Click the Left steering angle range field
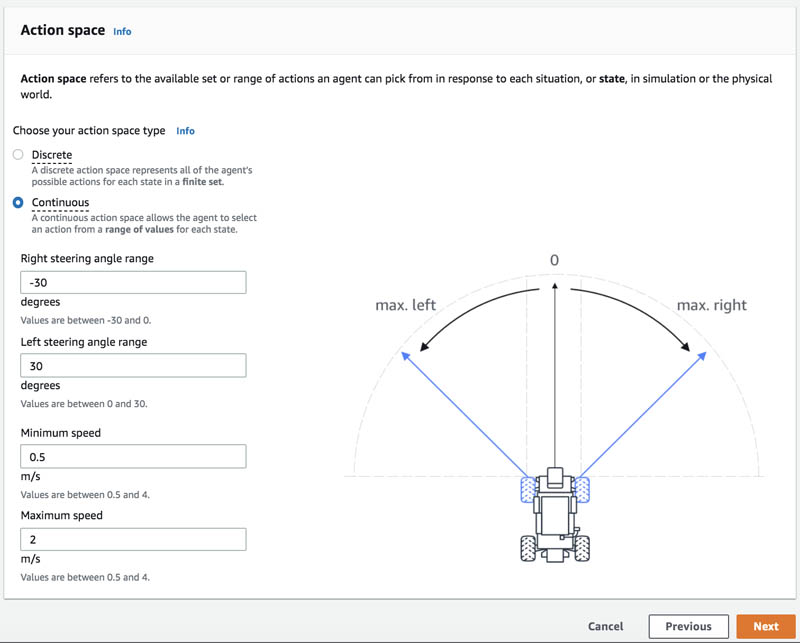Viewport: 800px width, 643px height. [133, 365]
